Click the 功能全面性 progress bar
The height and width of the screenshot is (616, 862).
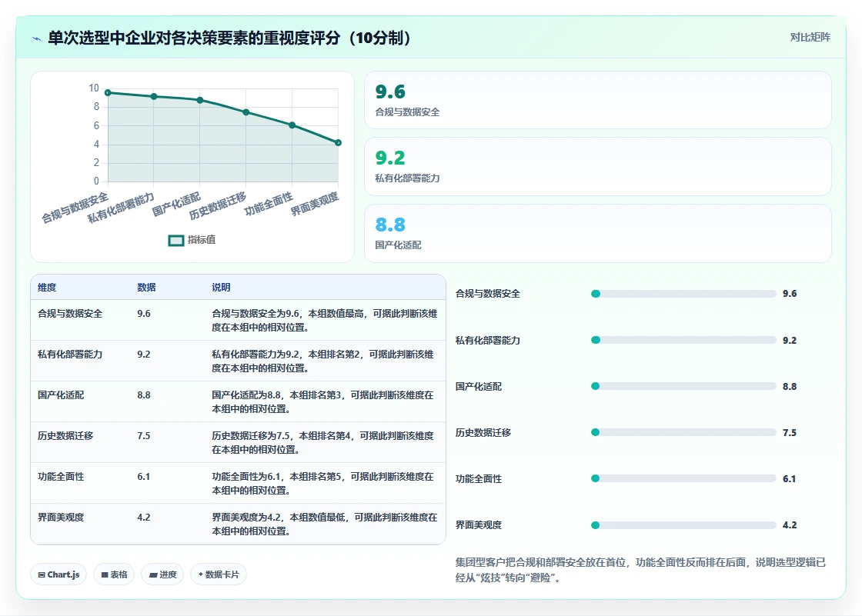point(683,478)
